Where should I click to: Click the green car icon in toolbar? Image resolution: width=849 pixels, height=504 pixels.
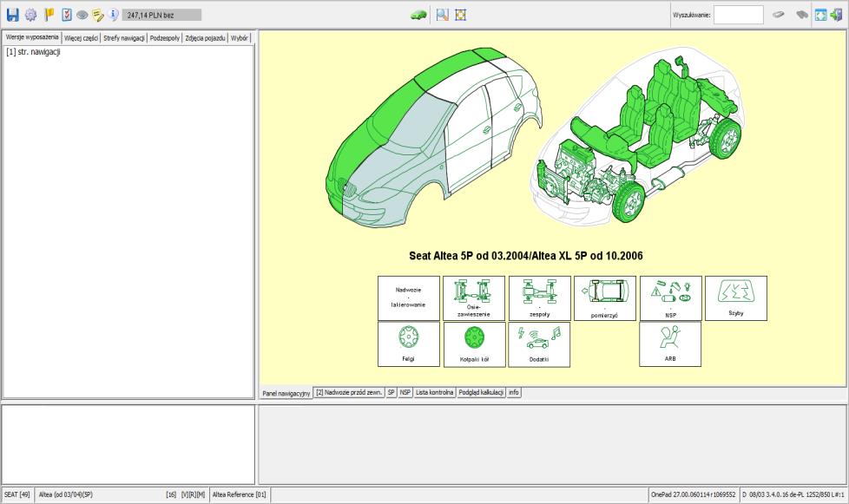pos(418,16)
